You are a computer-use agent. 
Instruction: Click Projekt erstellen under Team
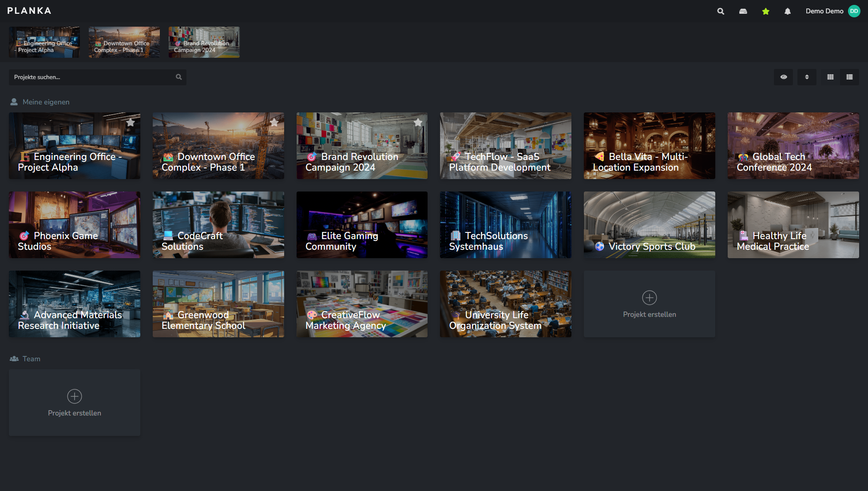pos(74,403)
